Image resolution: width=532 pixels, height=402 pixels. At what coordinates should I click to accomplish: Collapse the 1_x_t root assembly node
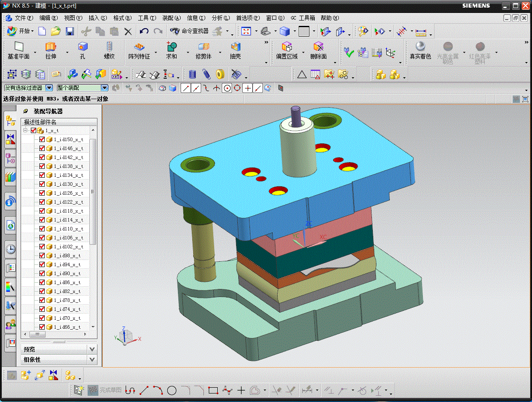26,130
